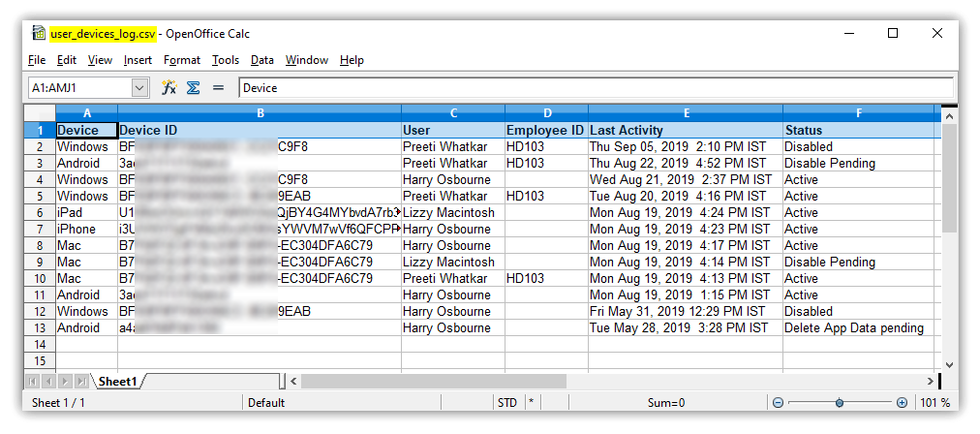This screenshot has width=980, height=434.
Task: Click the vertical scrollbar down arrow
Action: click(x=949, y=364)
